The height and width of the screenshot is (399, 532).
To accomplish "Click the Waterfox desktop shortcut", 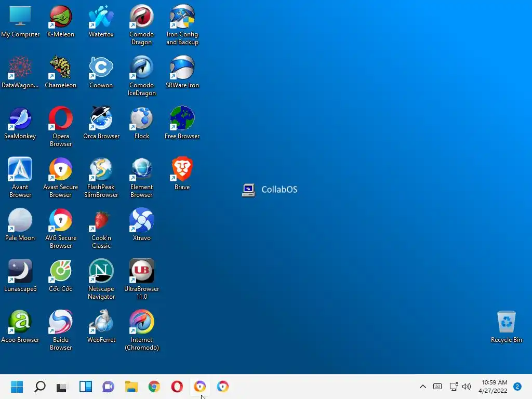I will pos(101,21).
